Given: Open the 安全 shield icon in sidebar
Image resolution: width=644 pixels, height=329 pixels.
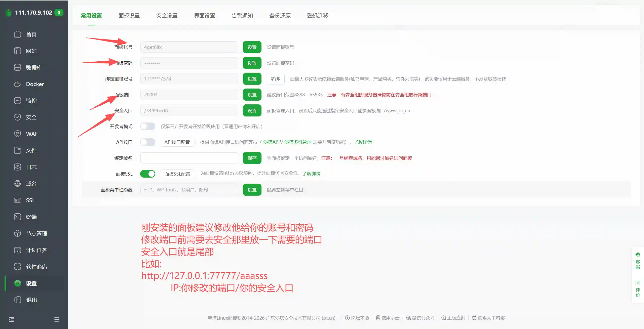Looking at the screenshot, I should 17,117.
